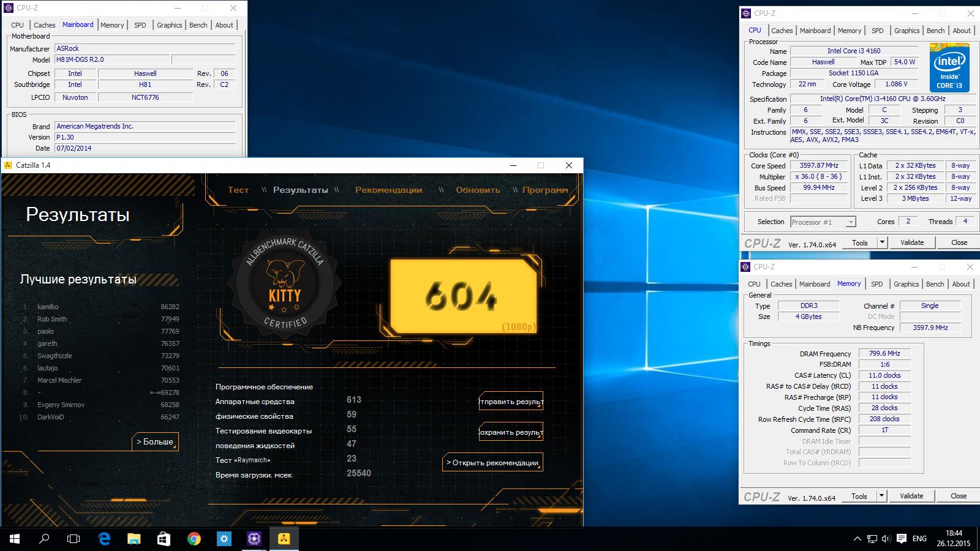Image resolution: width=980 pixels, height=551 pixels.
Task: Open the Обновить tab in Catzilla
Action: pyautogui.click(x=478, y=190)
